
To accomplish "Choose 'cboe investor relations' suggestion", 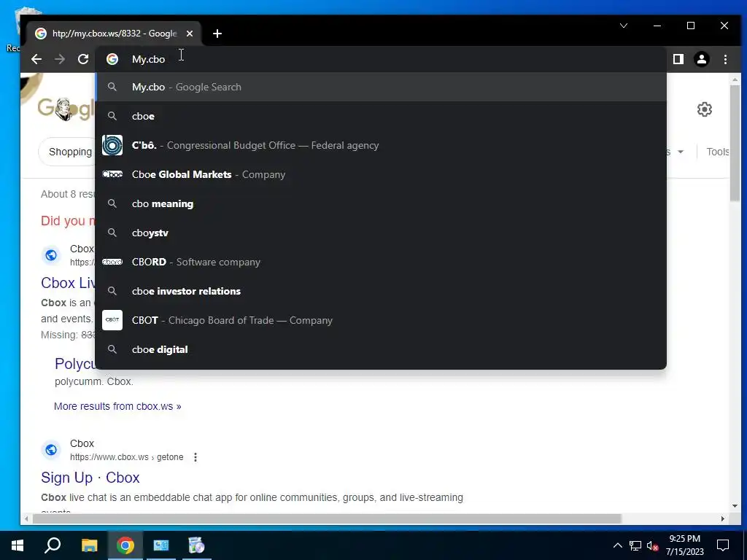I will click(381, 291).
